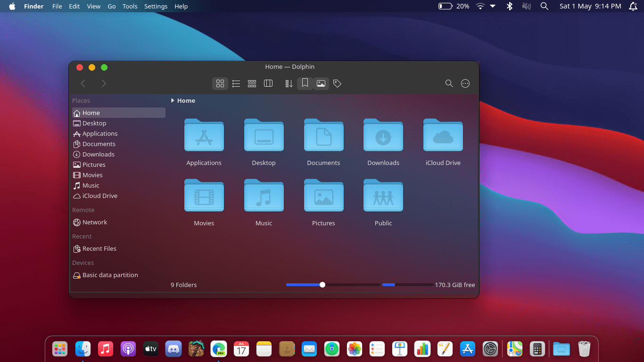Image resolution: width=644 pixels, height=362 pixels.
Task: Open the Settings menu
Action: [x=156, y=6]
